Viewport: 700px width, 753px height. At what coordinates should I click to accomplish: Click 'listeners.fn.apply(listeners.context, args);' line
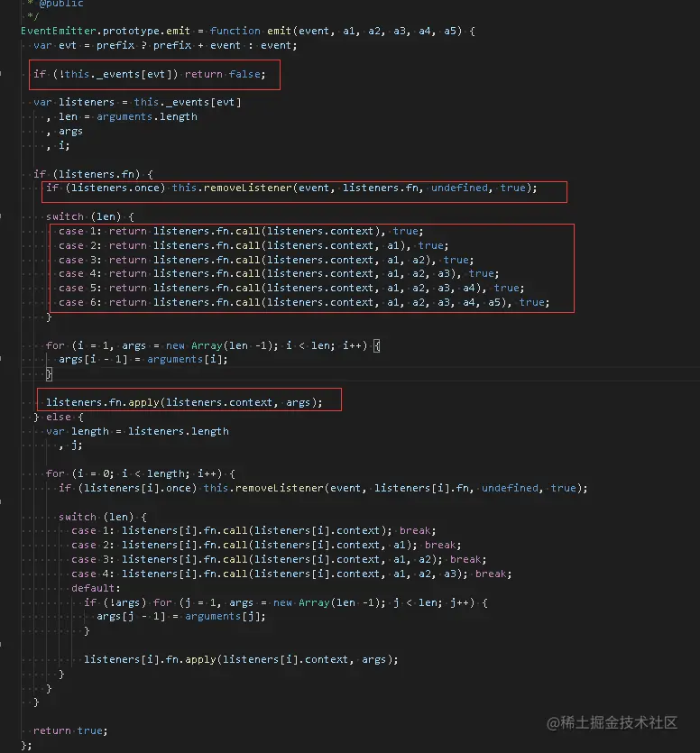(x=185, y=402)
